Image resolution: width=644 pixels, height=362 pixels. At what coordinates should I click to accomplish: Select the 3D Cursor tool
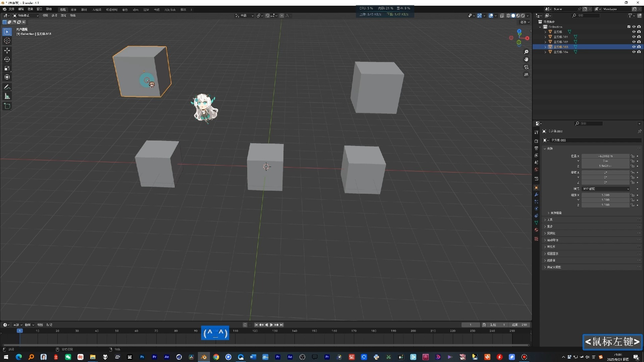coord(7,41)
